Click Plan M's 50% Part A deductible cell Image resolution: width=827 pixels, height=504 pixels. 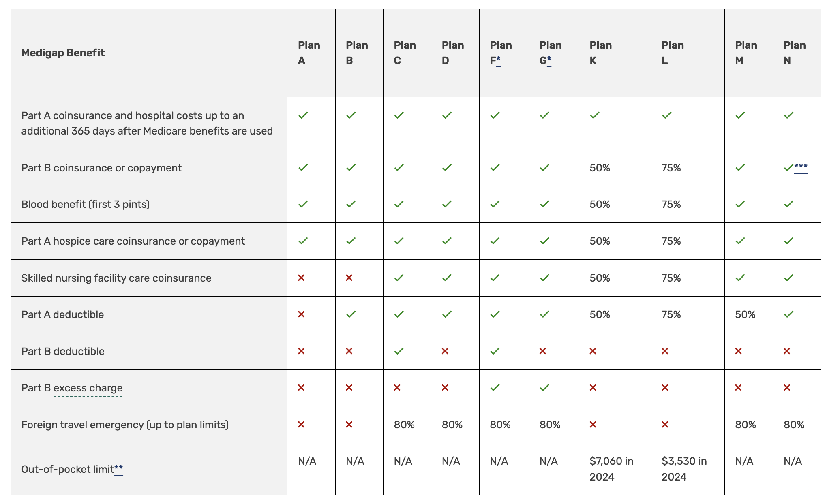coord(745,315)
